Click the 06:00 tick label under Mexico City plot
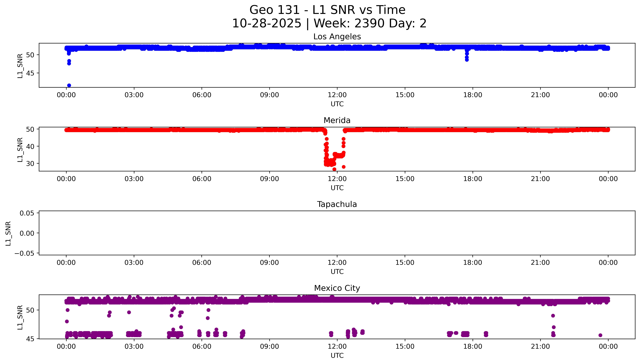 click(202, 346)
